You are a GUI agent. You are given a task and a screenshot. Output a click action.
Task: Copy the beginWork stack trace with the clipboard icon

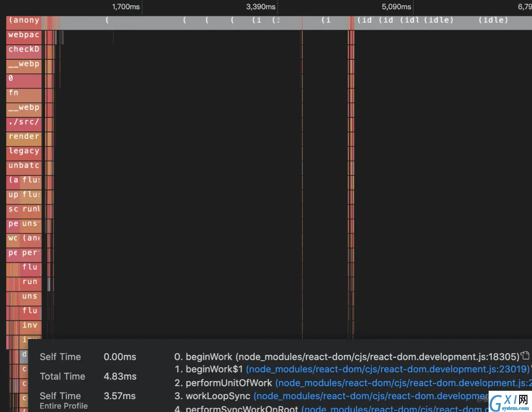pos(525,355)
